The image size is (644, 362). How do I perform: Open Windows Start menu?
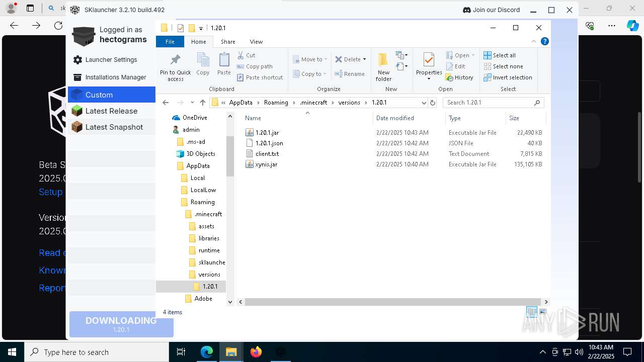[x=12, y=352]
